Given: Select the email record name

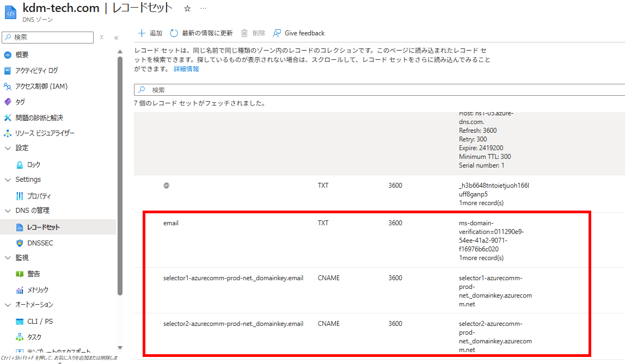Looking at the screenshot, I should [170, 223].
